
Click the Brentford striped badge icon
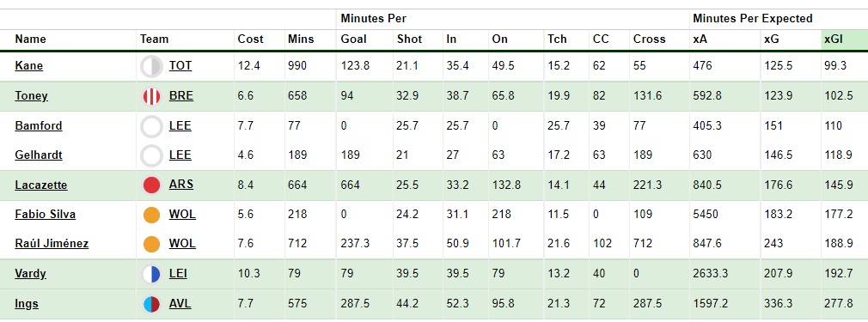[x=151, y=96]
